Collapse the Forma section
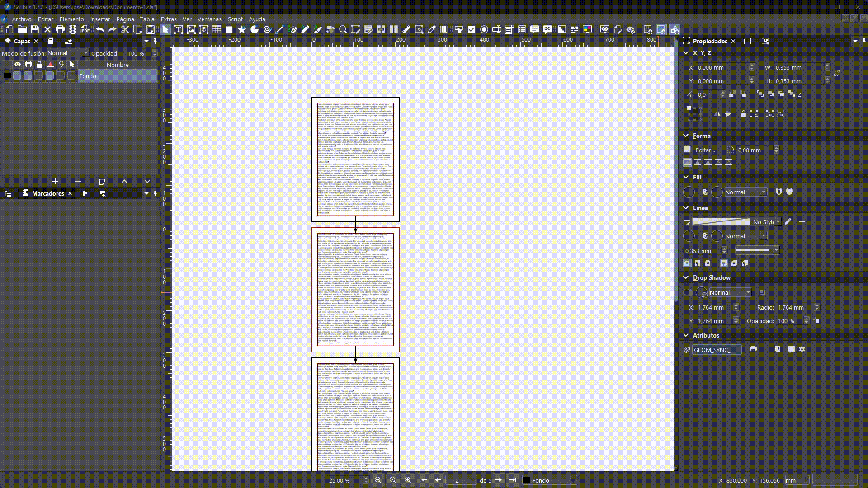868x488 pixels. pyautogui.click(x=686, y=136)
